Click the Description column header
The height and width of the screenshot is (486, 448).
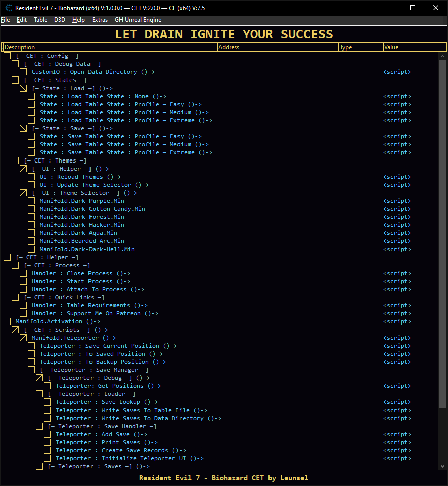(x=110, y=47)
